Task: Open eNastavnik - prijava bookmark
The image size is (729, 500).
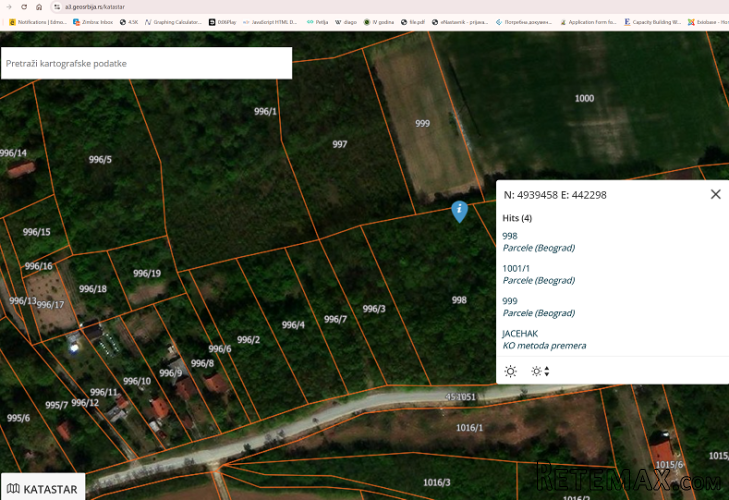Action: (460, 22)
